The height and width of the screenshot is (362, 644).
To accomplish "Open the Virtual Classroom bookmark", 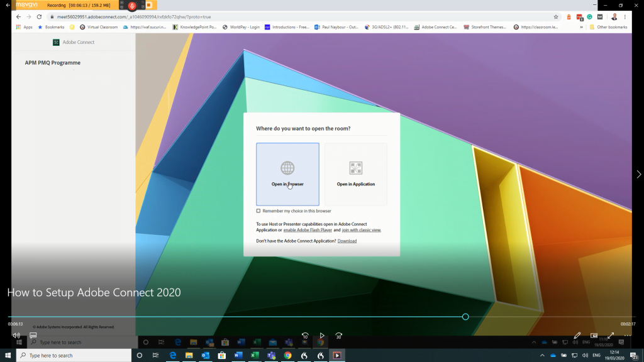I will 99,27.
